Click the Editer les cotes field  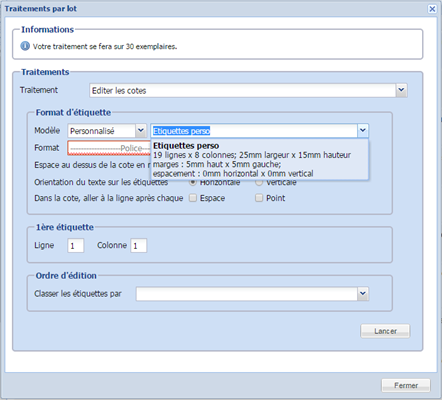pos(243,90)
